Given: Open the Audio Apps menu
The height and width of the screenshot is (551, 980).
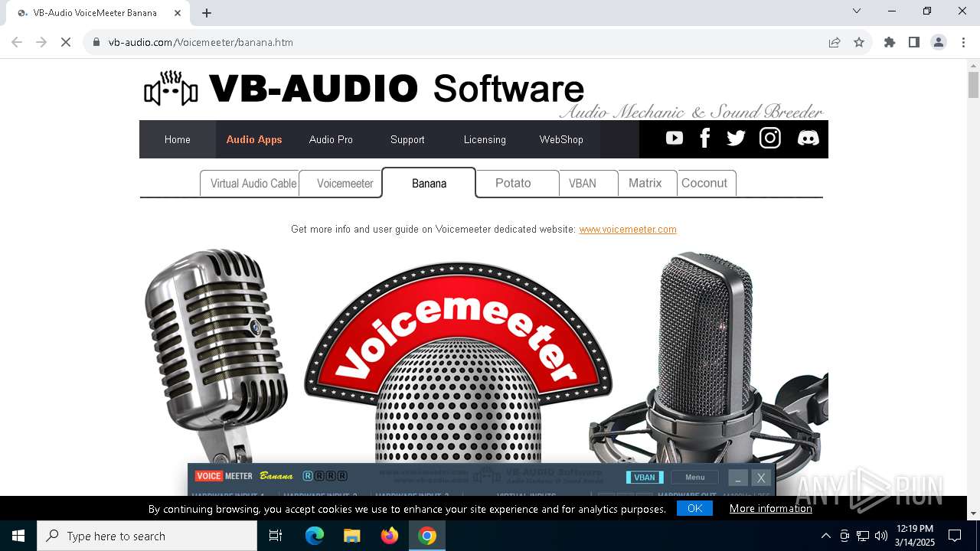Looking at the screenshot, I should coord(254,139).
